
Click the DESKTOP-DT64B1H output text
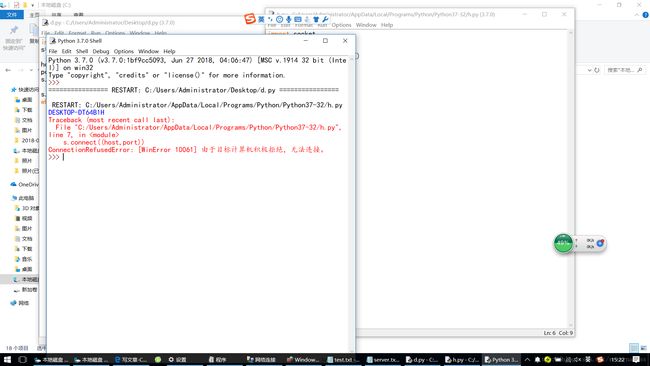76,112
